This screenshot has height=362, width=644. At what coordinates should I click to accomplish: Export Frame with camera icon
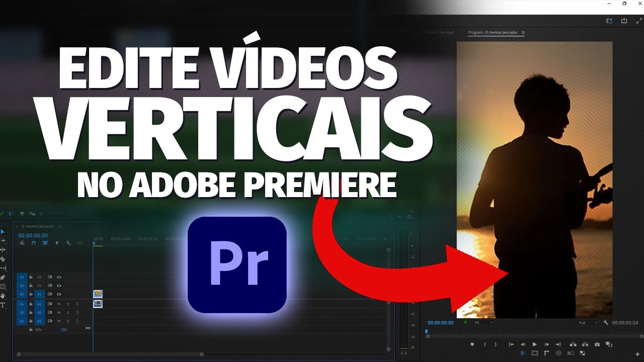pyautogui.click(x=597, y=344)
